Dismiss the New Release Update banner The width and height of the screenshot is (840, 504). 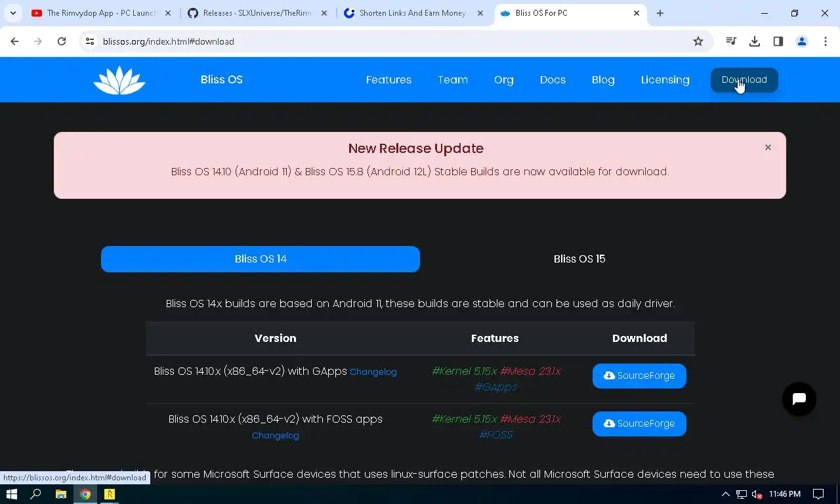(x=768, y=148)
